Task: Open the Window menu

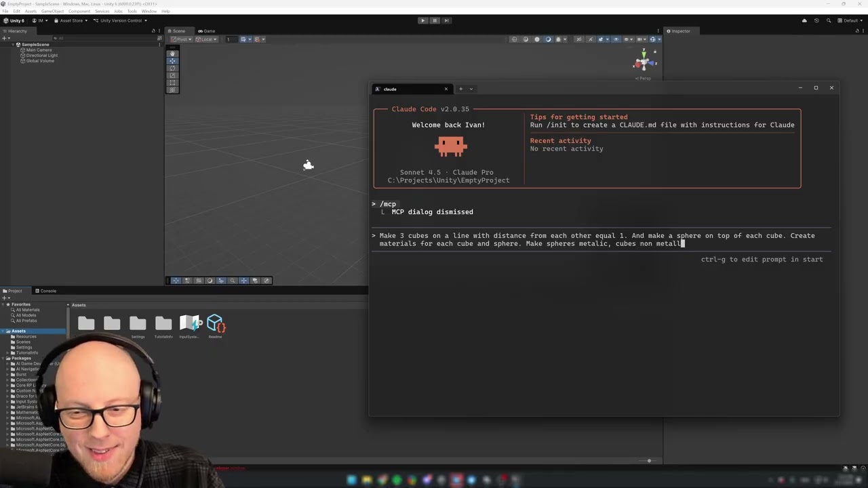Action: tap(149, 12)
